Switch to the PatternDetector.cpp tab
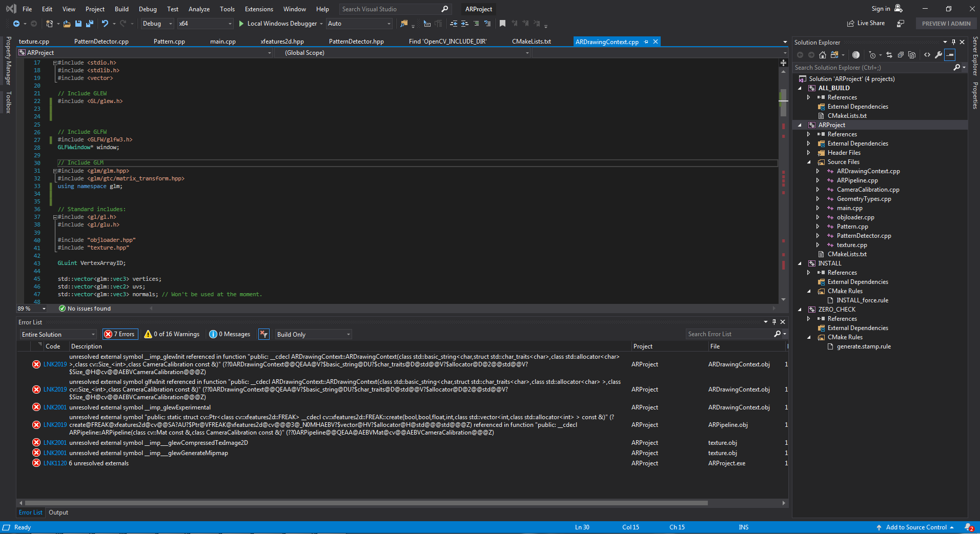Screen dimensions: 980x534 click(x=101, y=42)
